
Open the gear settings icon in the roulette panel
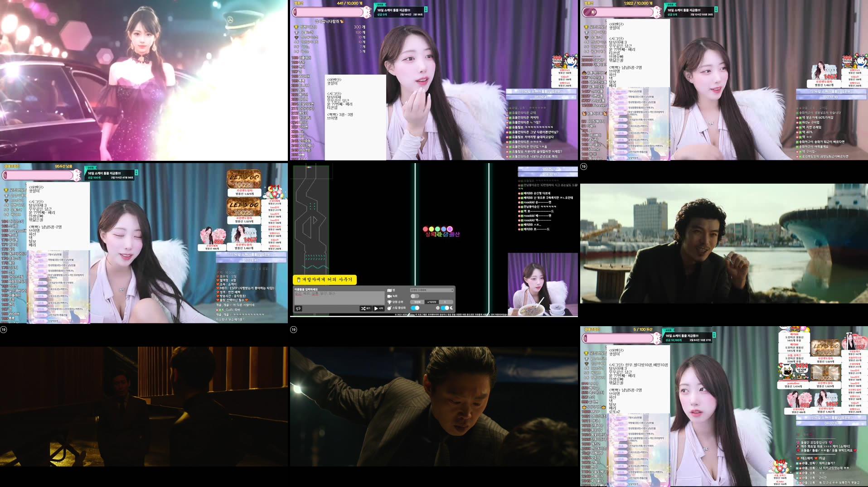(x=438, y=308)
